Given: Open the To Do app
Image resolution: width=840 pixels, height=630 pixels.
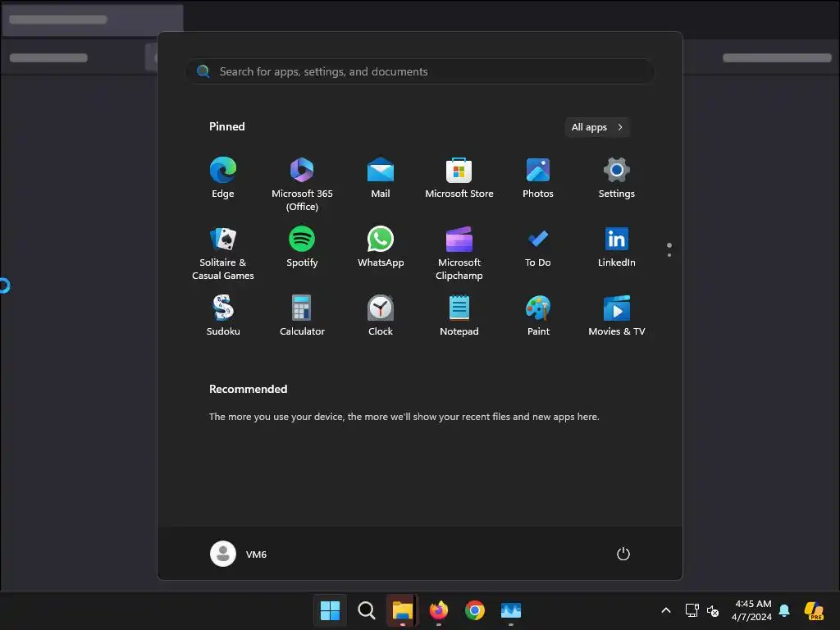Looking at the screenshot, I should (538, 247).
